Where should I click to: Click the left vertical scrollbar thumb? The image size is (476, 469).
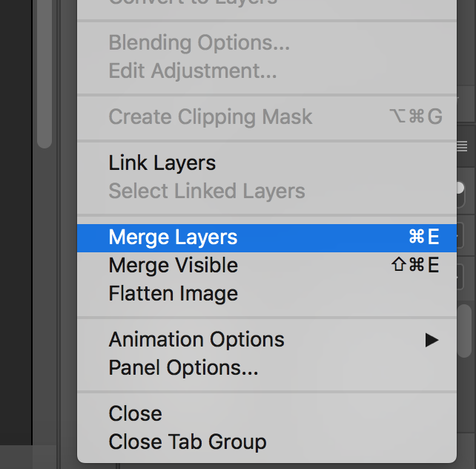pyautogui.click(x=44, y=74)
